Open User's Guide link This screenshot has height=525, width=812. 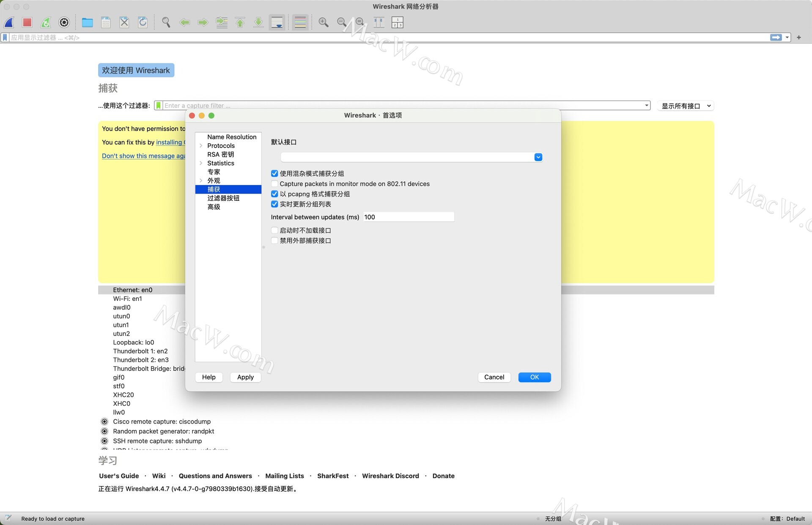pos(119,476)
